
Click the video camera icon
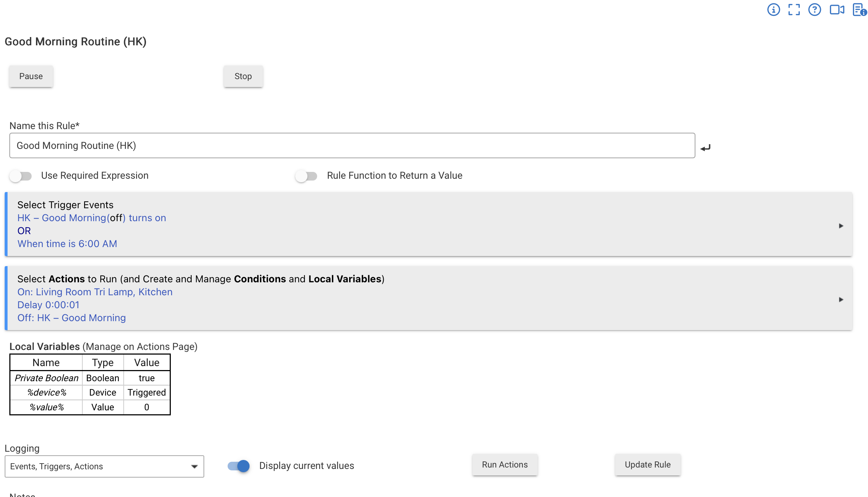837,10
